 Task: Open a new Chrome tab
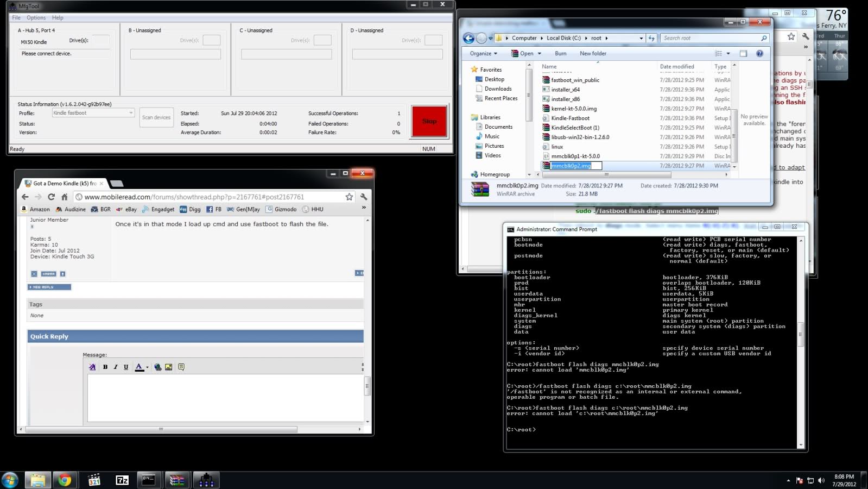tap(116, 184)
